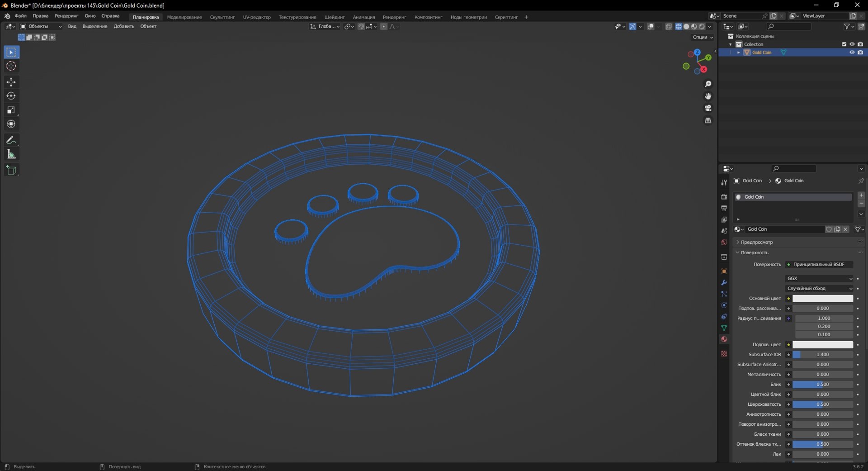Open the Scene properties tab
868x471 pixels.
tap(724, 231)
